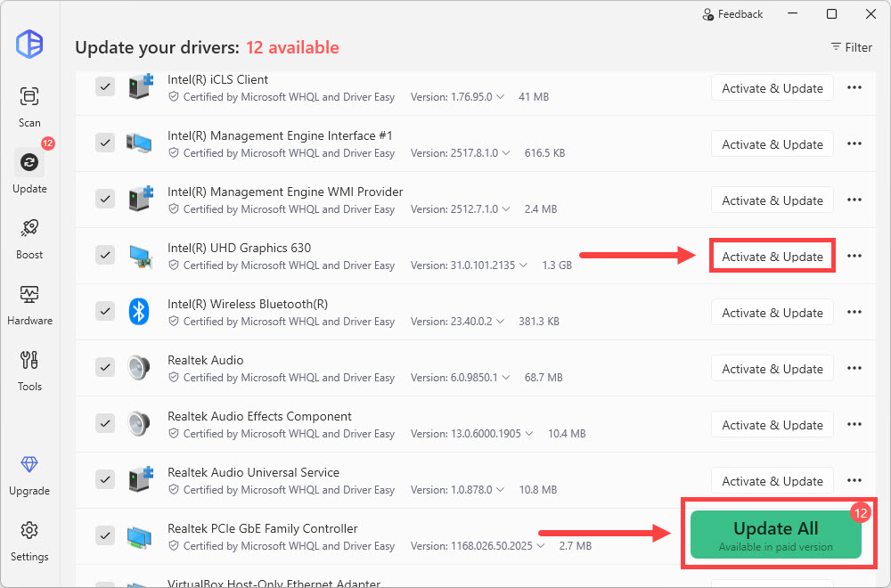The width and height of the screenshot is (891, 588).
Task: Switch to the Update tab in sidebar
Action: pos(29,172)
